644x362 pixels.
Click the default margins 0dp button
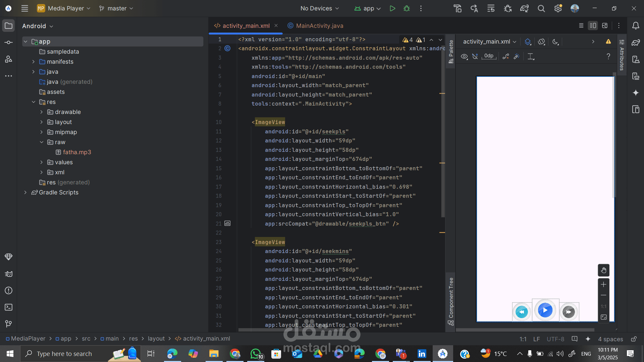tap(489, 56)
